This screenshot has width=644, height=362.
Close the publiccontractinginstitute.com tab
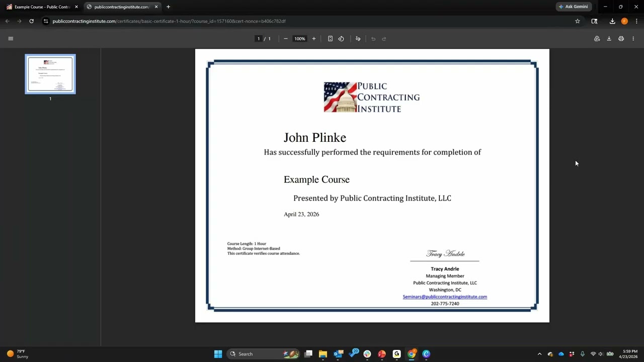[x=156, y=7]
